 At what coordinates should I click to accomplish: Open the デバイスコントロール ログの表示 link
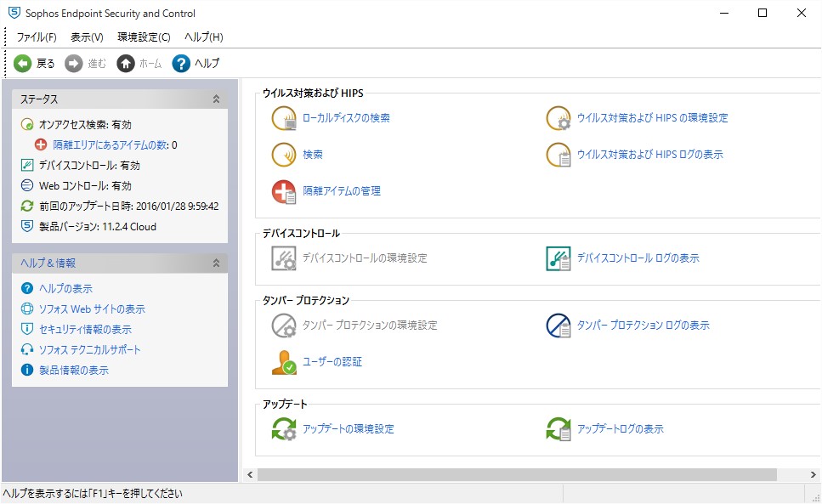[x=638, y=258]
